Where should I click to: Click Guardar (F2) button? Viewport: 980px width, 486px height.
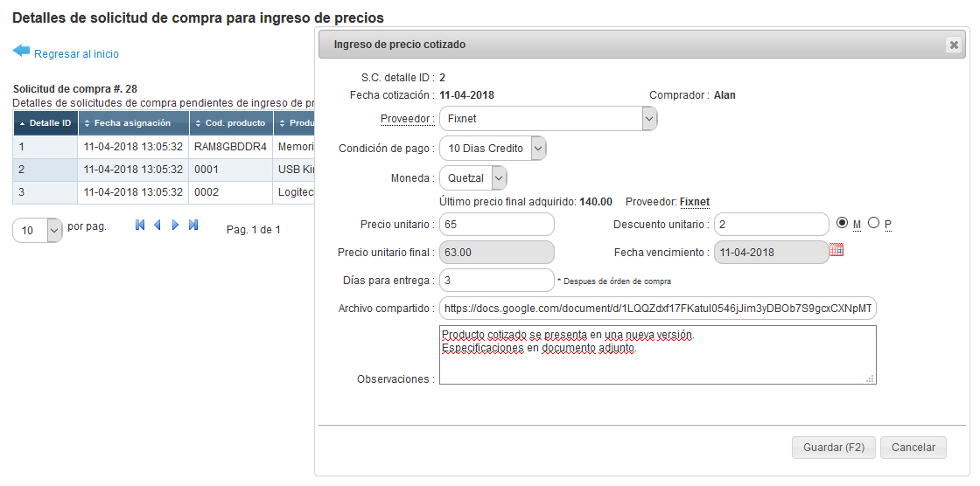[833, 448]
